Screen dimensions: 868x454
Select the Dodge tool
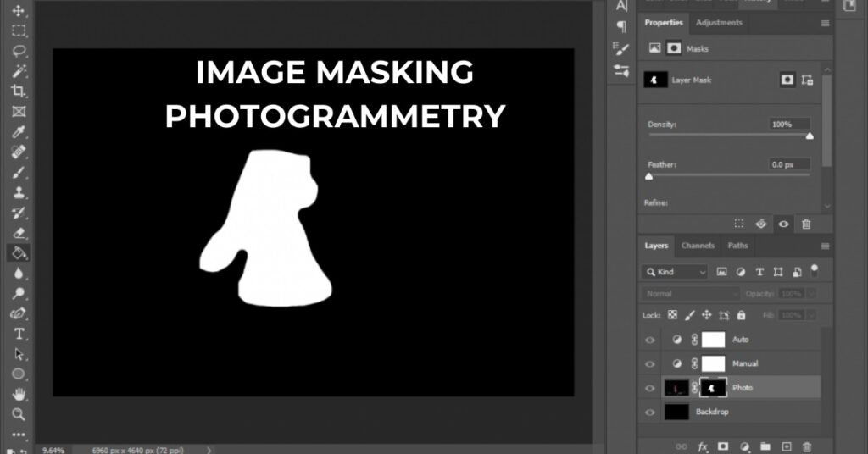19,293
